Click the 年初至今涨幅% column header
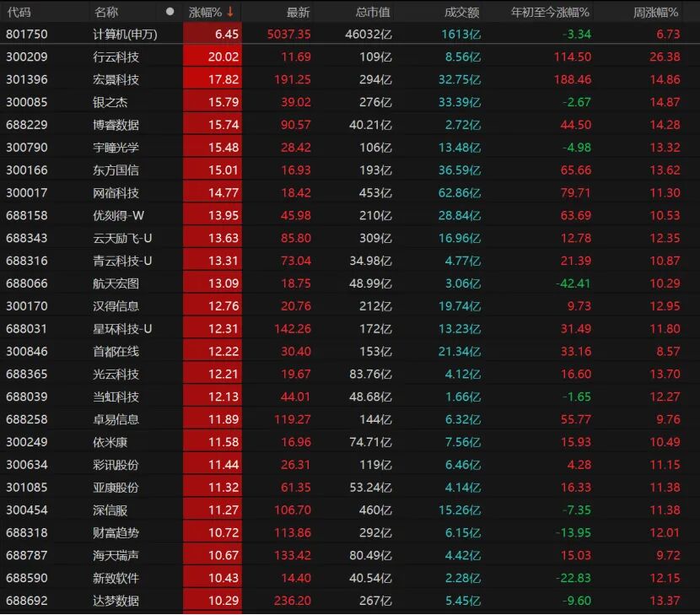 point(550,12)
